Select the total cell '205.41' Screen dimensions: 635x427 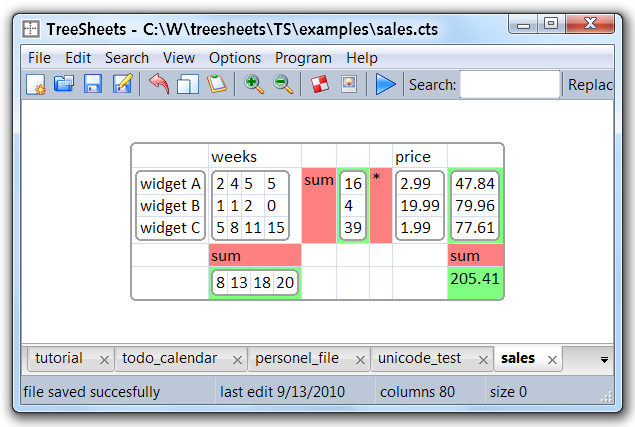[x=475, y=283]
